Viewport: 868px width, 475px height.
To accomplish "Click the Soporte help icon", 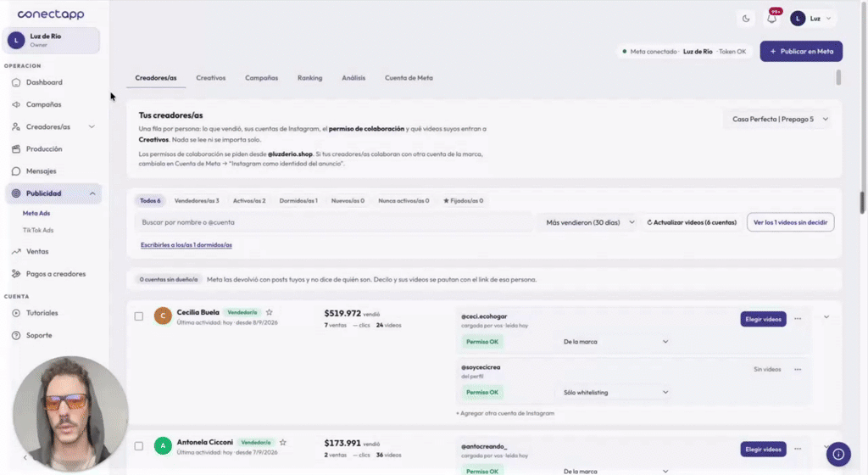I will pos(16,335).
